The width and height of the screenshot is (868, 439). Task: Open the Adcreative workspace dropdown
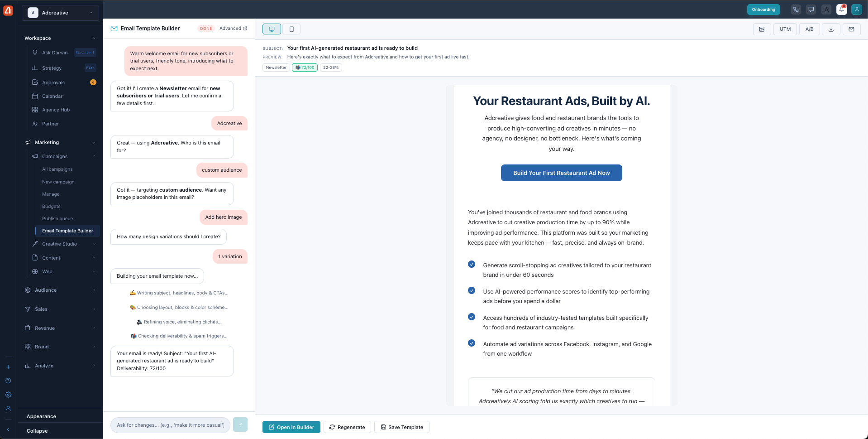click(60, 13)
